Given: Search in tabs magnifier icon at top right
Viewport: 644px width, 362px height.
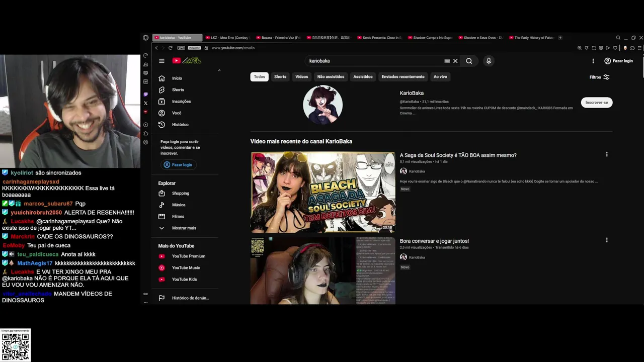Looking at the screenshot, I should click(618, 38).
